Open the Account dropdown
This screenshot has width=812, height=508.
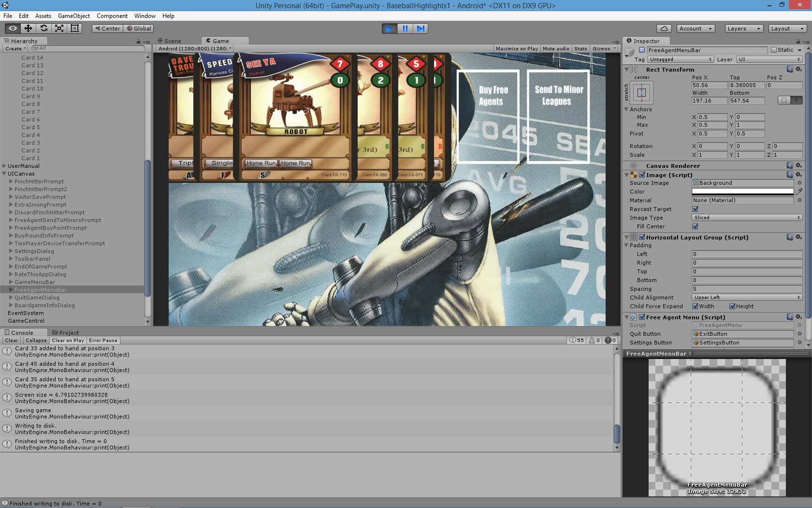click(696, 29)
